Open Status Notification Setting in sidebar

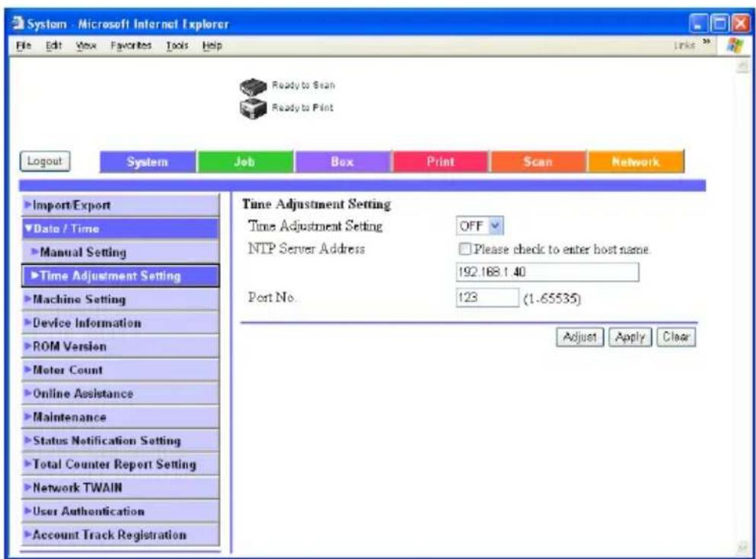coord(120,441)
